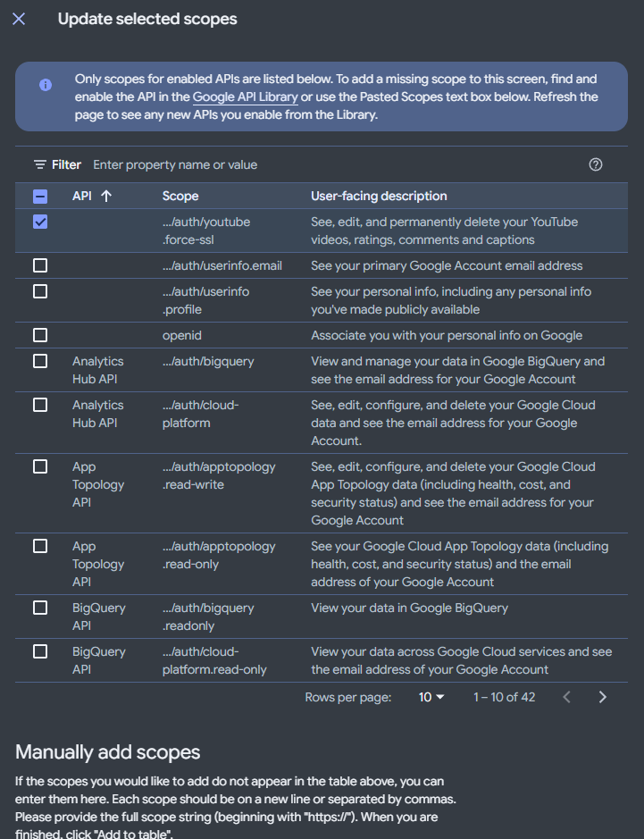
Task: Check the apptopology.read-write scope checkbox
Action: tap(40, 466)
